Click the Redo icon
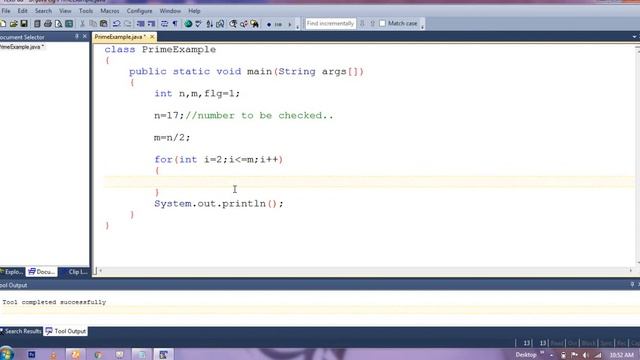Image resolution: width=640 pixels, height=360 pixels. [127, 24]
